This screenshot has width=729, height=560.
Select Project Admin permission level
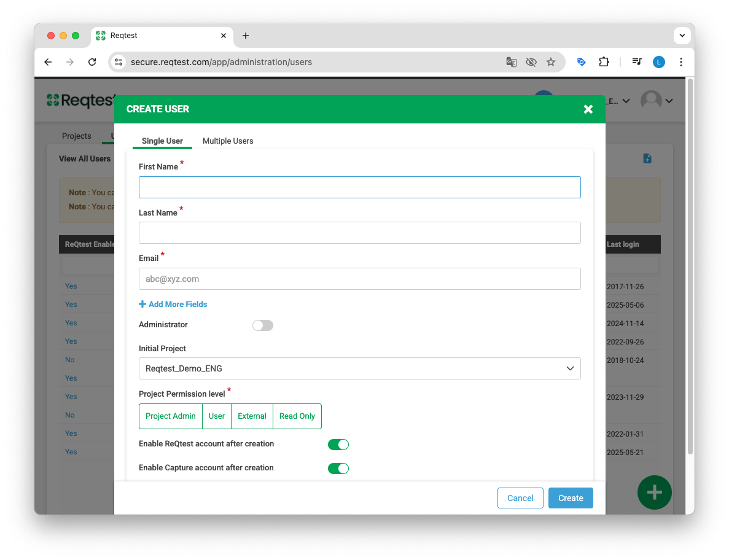pos(171,416)
